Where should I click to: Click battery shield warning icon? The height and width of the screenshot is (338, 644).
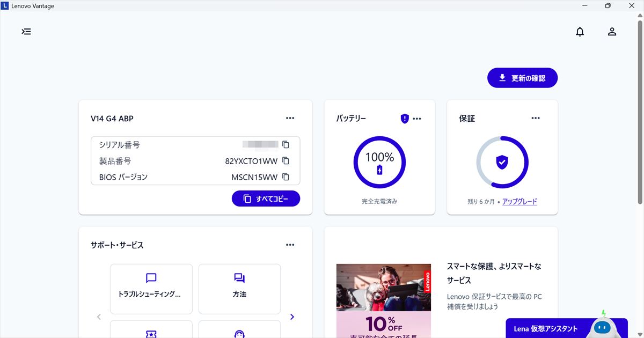405,119
